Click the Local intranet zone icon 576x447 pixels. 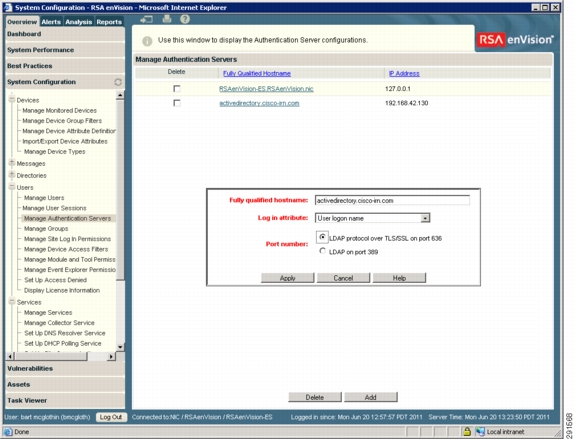pyautogui.click(x=480, y=432)
